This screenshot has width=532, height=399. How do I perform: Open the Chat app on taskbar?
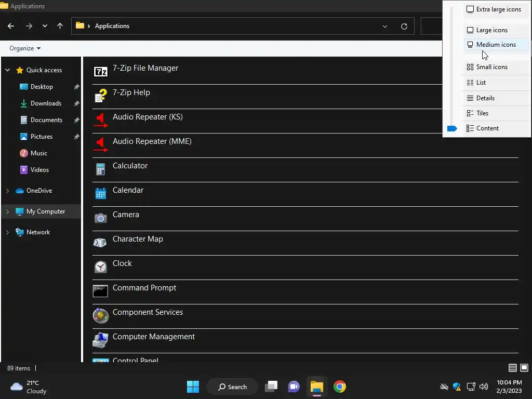point(294,387)
